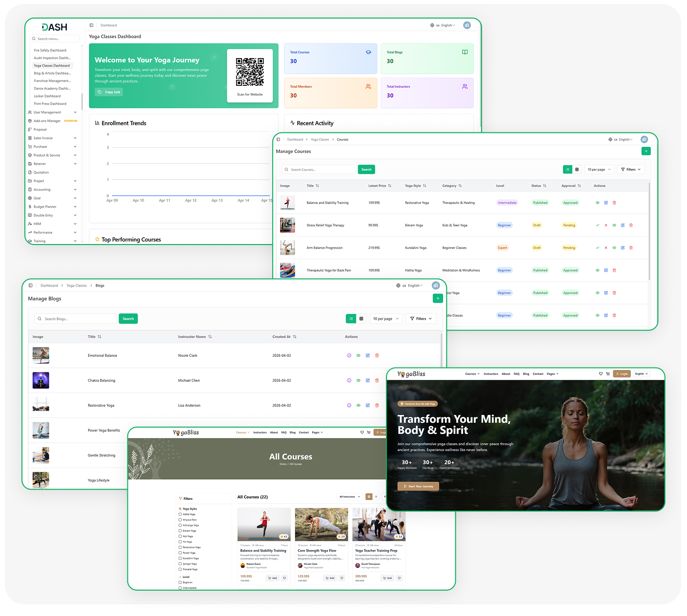Open info for Emotional Balance blog
Screen dimensions: 687x616
coord(349,355)
